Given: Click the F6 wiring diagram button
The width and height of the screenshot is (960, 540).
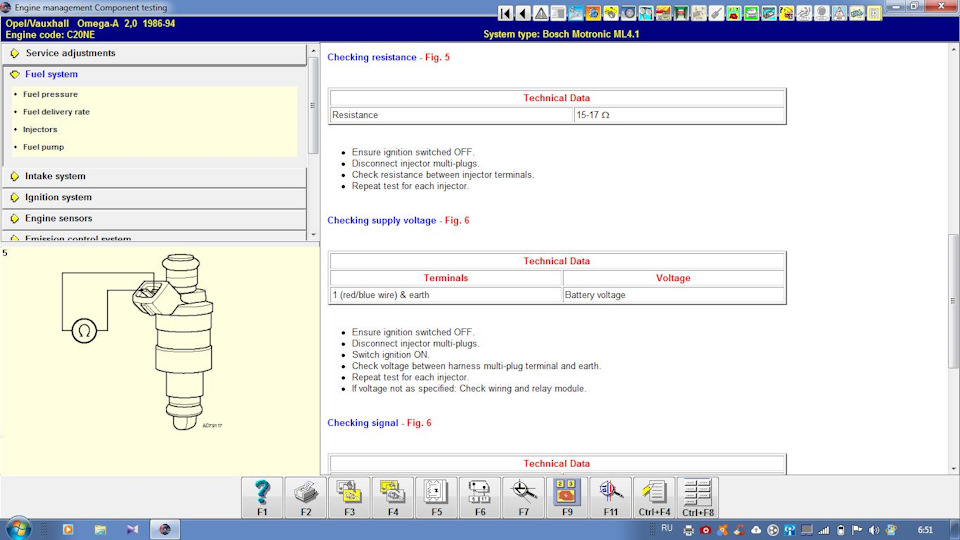Looking at the screenshot, I should (480, 498).
